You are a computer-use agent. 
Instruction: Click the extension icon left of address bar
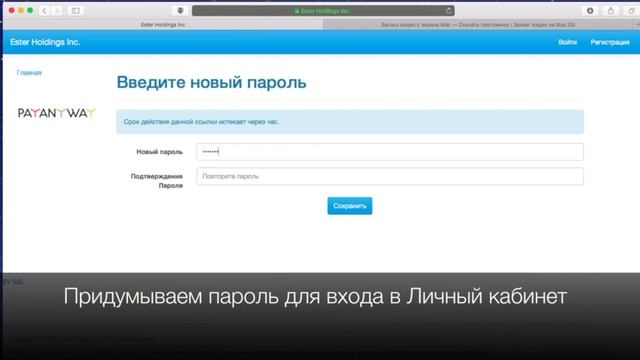tap(180, 11)
